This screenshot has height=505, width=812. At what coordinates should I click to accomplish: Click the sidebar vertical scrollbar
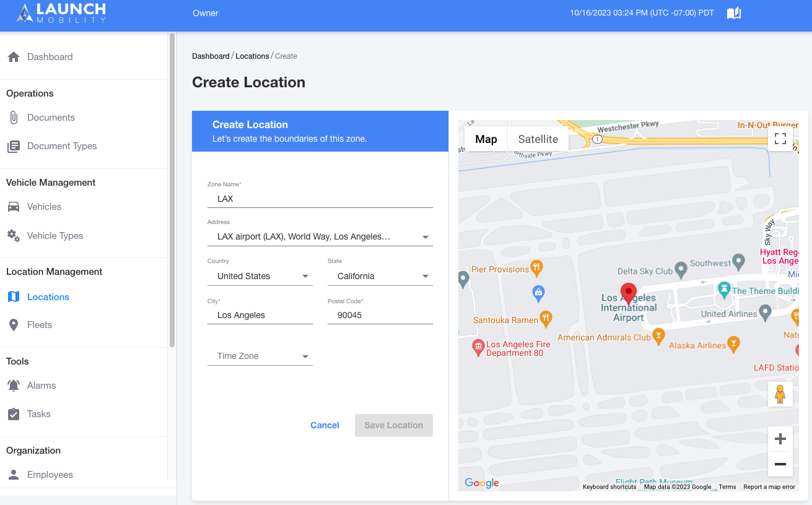[172, 190]
